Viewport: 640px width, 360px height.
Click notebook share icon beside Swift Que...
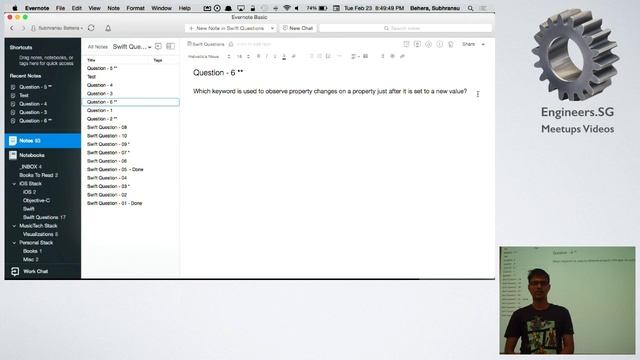tap(158, 47)
